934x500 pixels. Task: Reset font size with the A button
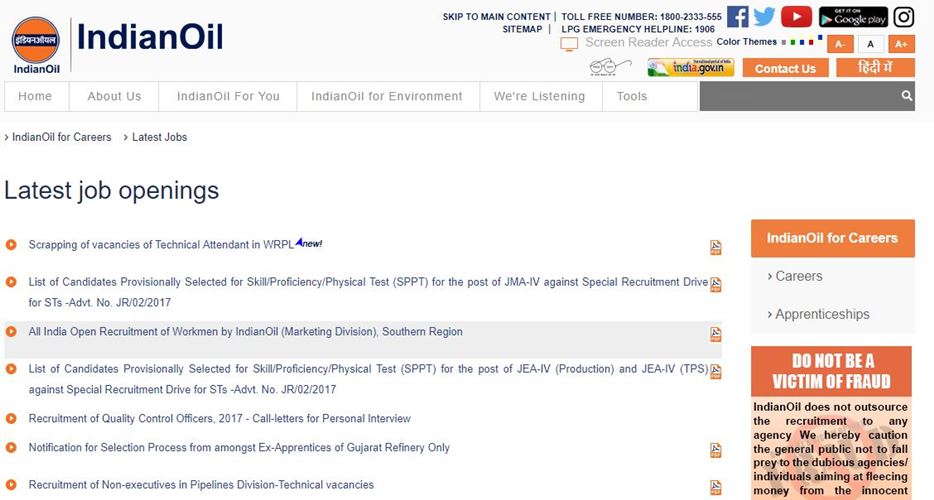click(x=870, y=44)
